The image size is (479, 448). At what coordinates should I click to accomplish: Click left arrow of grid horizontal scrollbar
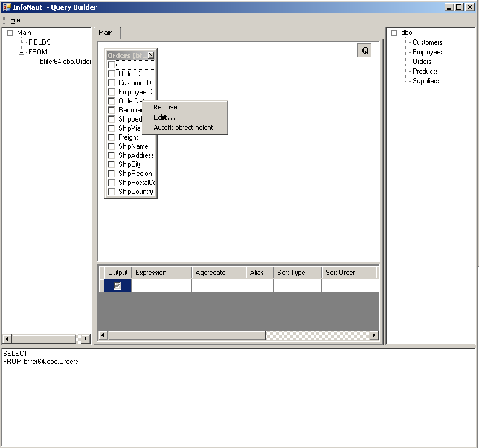pyautogui.click(x=103, y=336)
